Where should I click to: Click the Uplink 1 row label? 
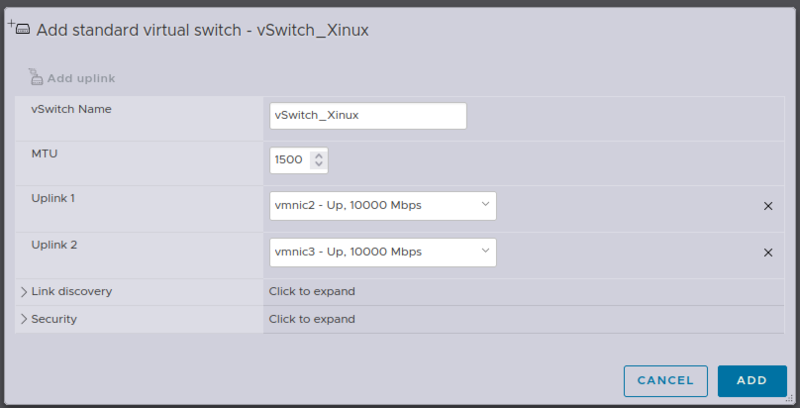coord(54,198)
